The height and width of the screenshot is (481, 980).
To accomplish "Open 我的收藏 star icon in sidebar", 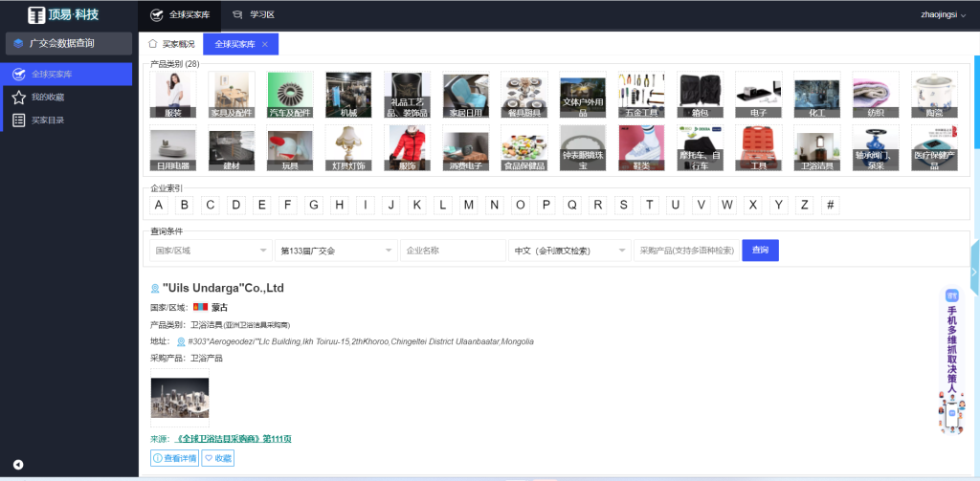I will (19, 98).
